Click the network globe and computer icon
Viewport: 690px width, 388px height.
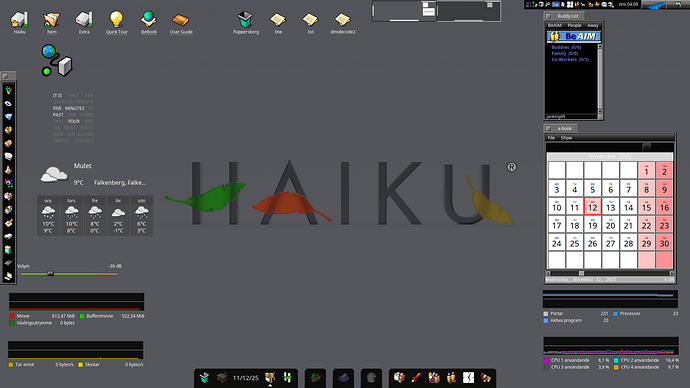pyautogui.click(x=56, y=61)
